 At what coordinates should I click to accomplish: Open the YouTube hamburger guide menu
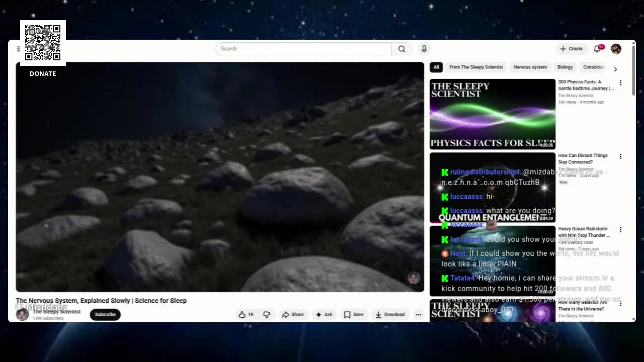point(19,49)
